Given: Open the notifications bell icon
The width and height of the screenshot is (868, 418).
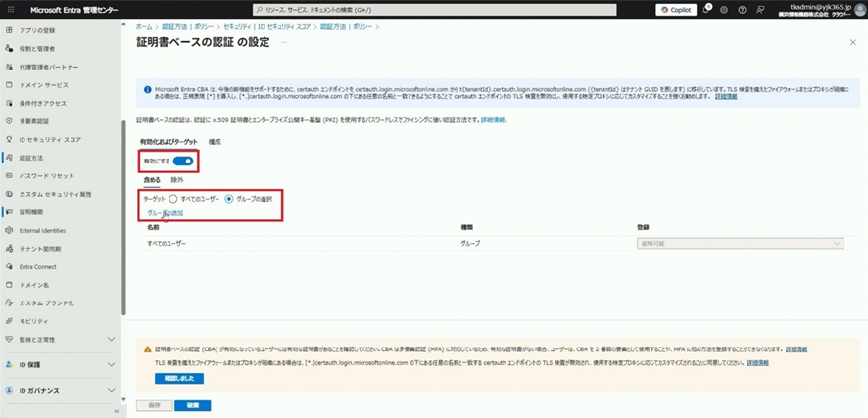Looking at the screenshot, I should [706, 10].
